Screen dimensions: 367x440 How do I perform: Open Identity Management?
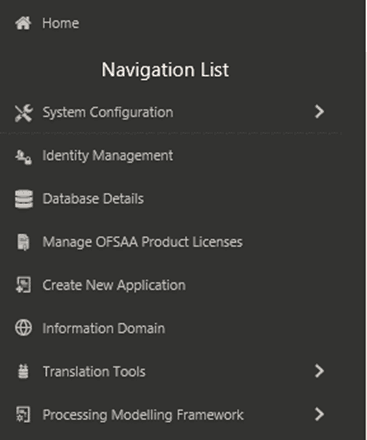(108, 156)
